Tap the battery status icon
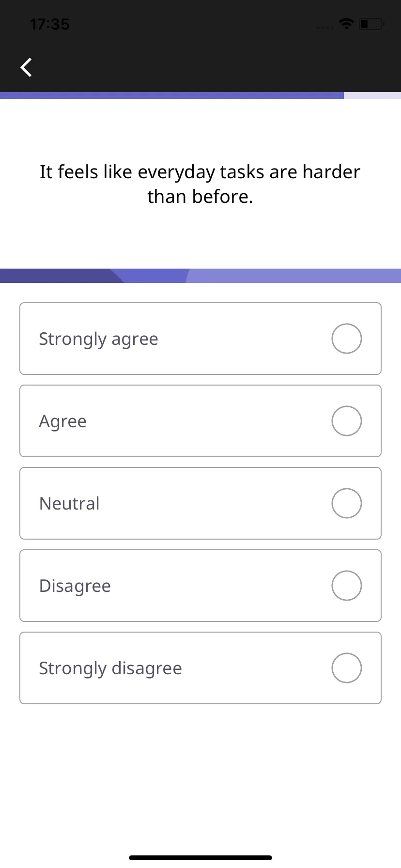Viewport: 401px width, 868px height. 371,24
